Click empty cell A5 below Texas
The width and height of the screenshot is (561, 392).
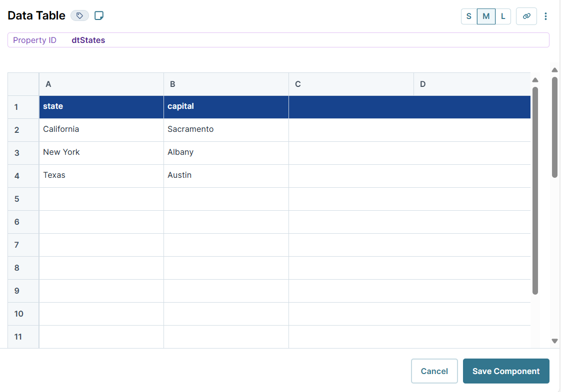coord(101,199)
